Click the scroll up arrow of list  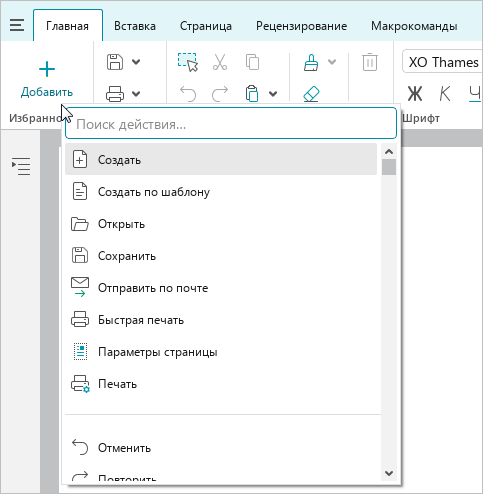[389, 152]
